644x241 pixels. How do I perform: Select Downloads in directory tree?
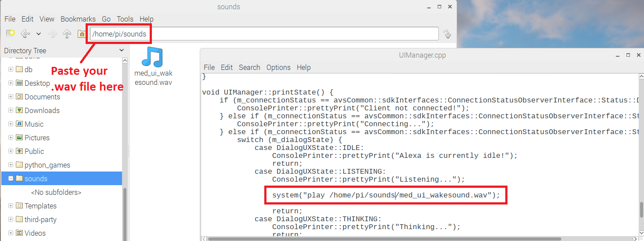(x=42, y=110)
